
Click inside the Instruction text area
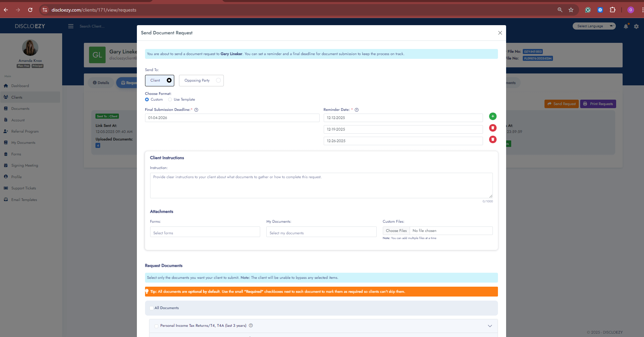pyautogui.click(x=321, y=186)
